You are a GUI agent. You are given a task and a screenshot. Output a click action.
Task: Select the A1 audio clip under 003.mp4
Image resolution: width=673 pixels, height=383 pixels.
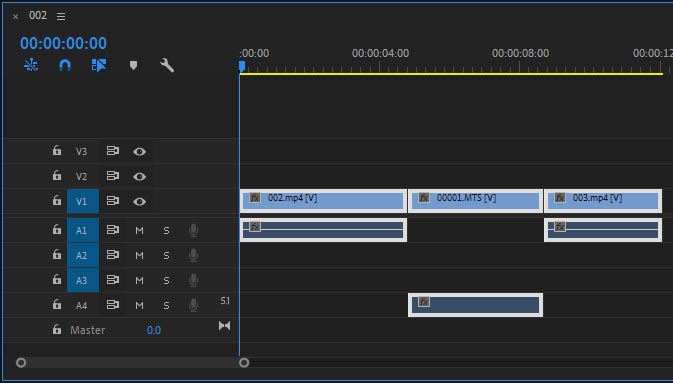click(603, 230)
